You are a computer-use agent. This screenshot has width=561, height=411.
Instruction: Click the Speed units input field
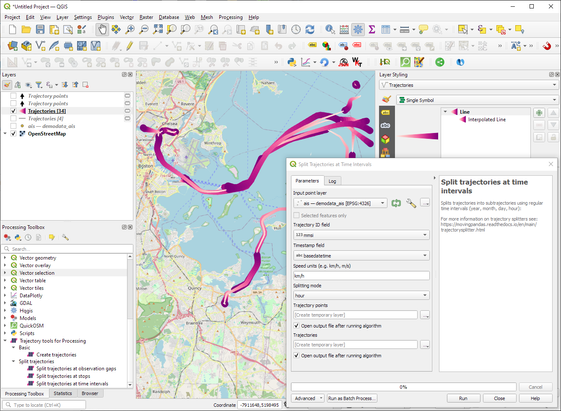(x=361, y=276)
